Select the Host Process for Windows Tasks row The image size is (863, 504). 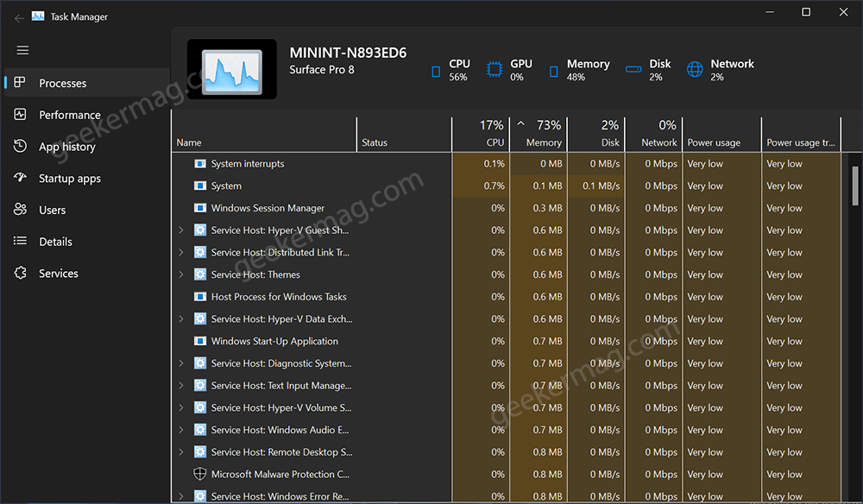click(507, 297)
